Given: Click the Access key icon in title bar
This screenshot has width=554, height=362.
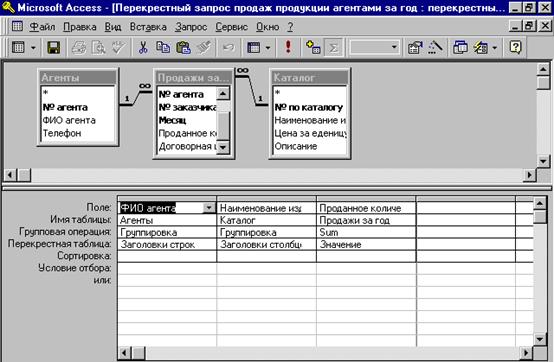Looking at the screenshot, I should 8,7.
